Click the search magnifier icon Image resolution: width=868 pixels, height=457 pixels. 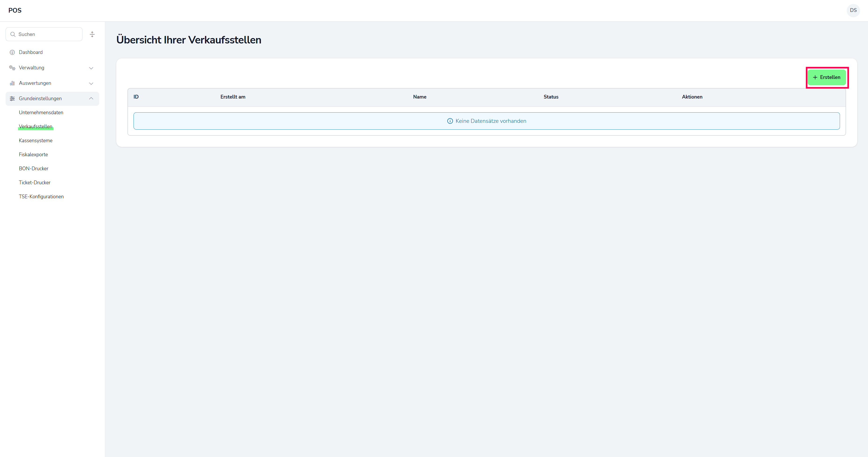13,34
